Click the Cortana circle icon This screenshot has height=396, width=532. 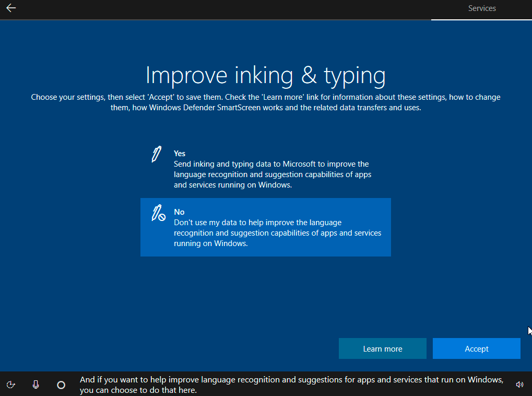coord(61,385)
